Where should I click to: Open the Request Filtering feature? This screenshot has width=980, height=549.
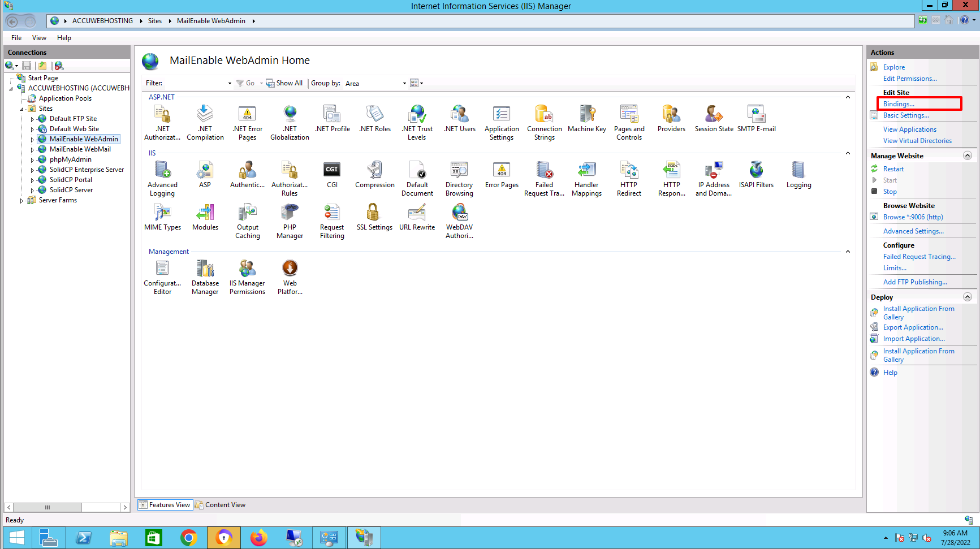pos(332,221)
